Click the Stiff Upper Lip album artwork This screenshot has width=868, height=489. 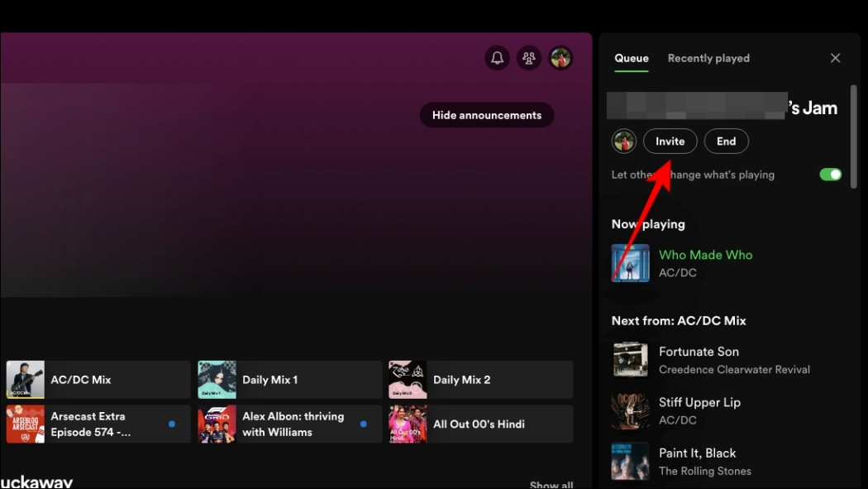coord(630,411)
